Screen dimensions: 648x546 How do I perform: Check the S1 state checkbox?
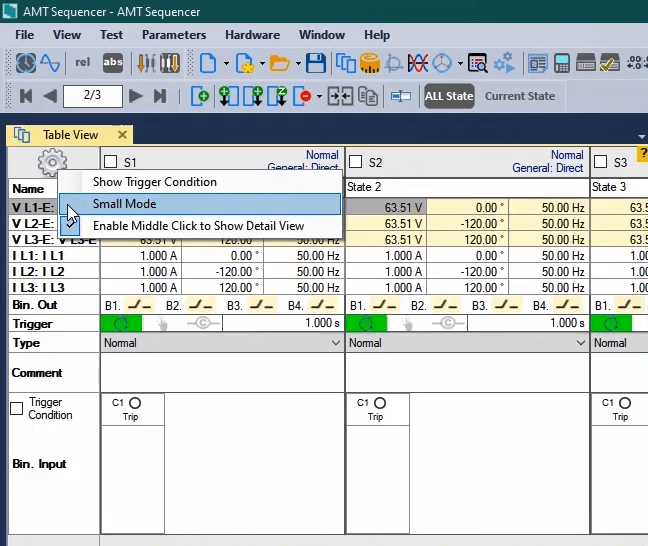(x=109, y=162)
